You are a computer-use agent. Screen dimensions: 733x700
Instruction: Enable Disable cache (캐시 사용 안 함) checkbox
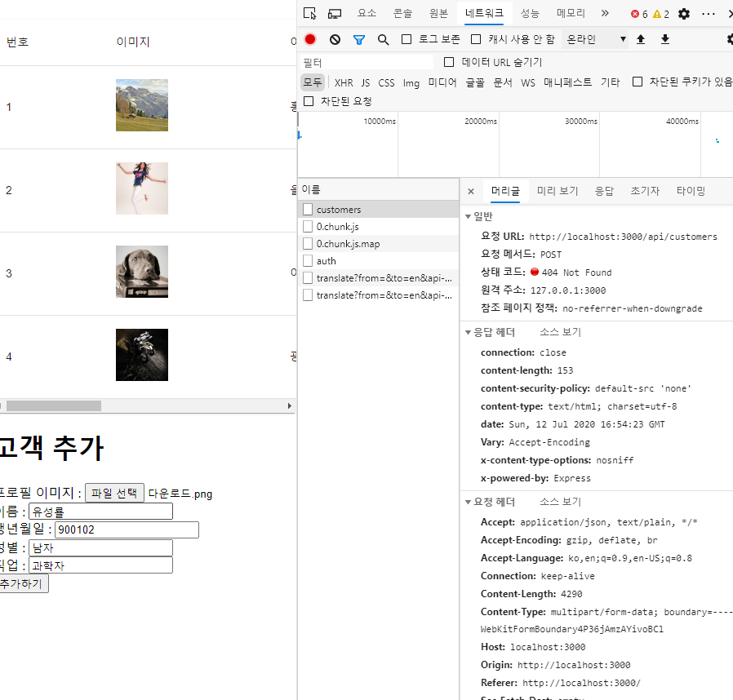pyautogui.click(x=476, y=39)
